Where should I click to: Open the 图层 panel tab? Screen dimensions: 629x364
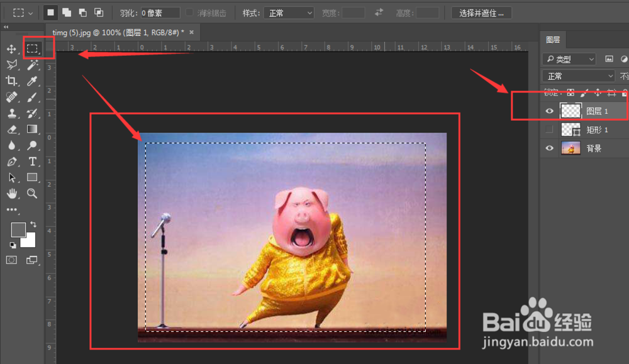(x=553, y=40)
